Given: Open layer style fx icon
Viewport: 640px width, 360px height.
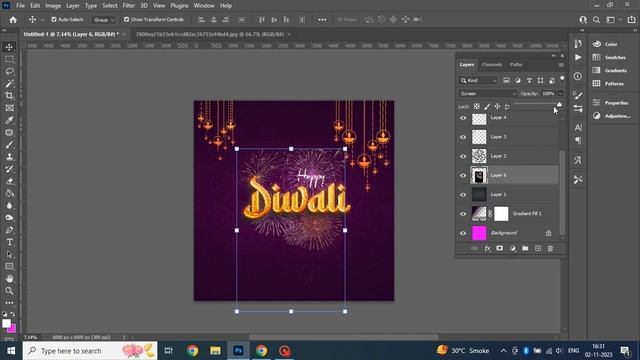Looking at the screenshot, I should [x=487, y=249].
